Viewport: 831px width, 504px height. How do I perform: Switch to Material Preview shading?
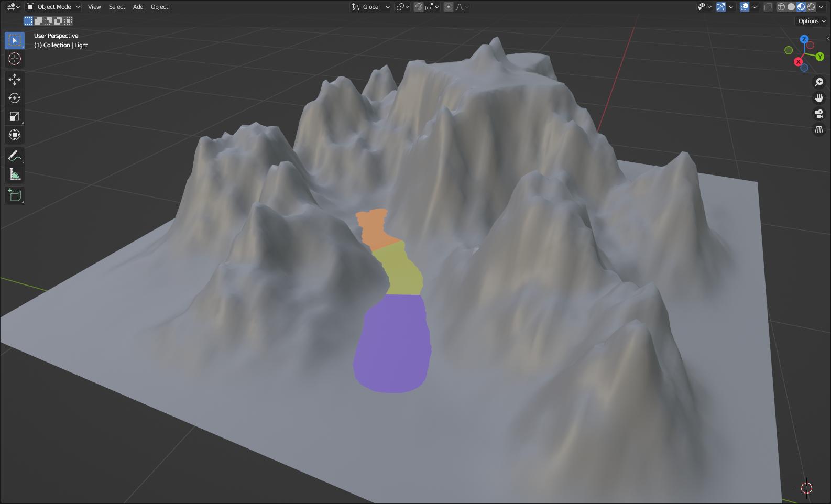tap(801, 7)
